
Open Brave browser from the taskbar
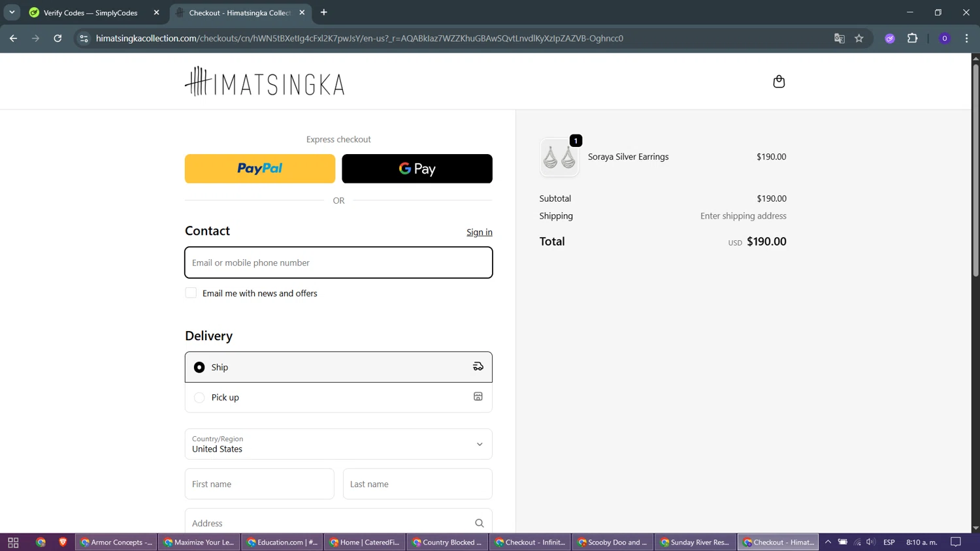tap(63, 543)
